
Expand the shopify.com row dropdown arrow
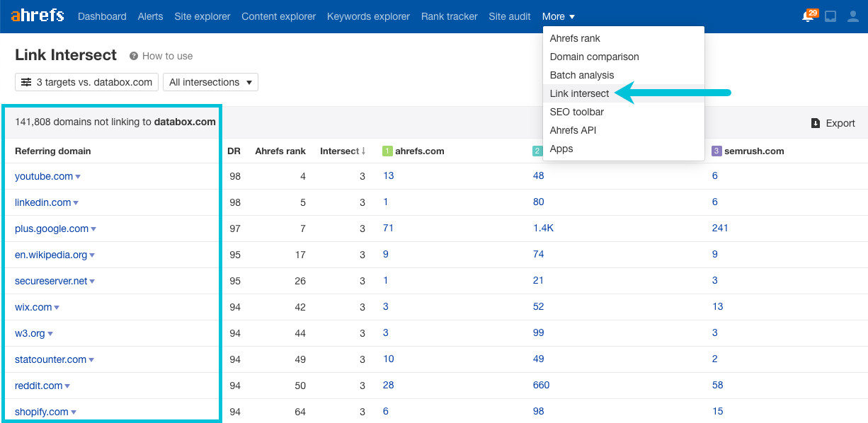[74, 412]
